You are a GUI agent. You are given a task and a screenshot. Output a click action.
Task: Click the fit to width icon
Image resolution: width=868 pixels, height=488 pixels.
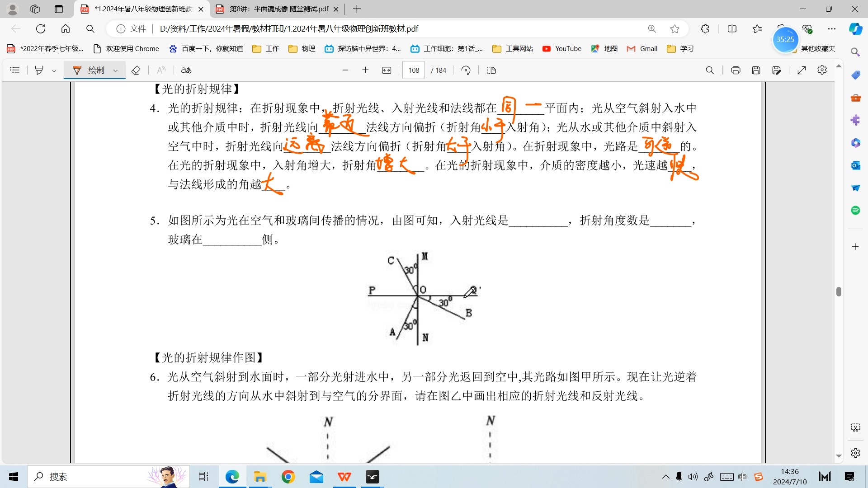pos(387,70)
